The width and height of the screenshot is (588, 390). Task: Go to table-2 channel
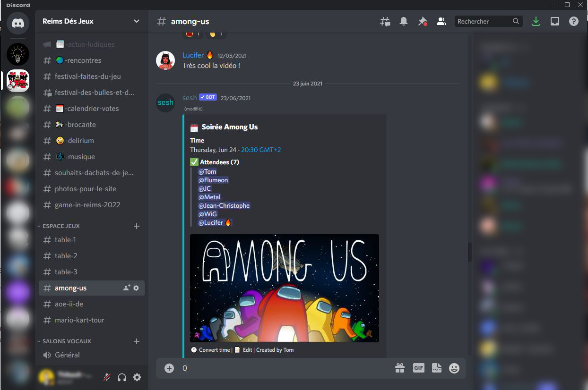pyautogui.click(x=92, y=256)
